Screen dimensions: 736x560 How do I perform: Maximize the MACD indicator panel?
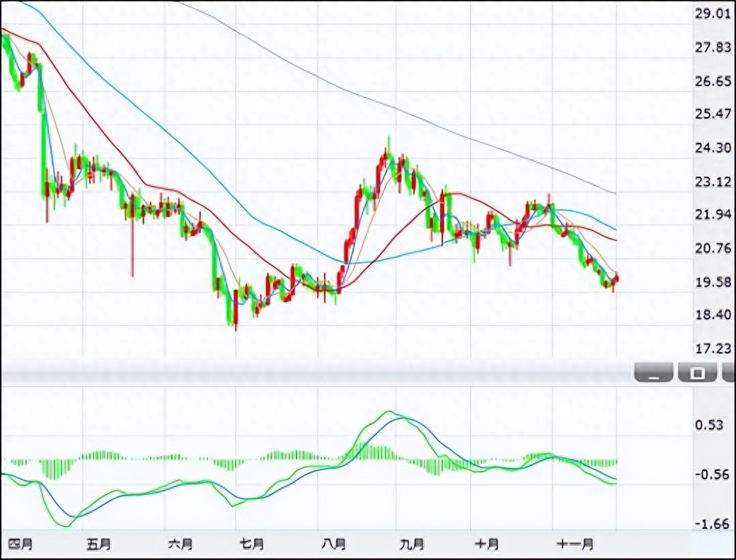click(697, 373)
